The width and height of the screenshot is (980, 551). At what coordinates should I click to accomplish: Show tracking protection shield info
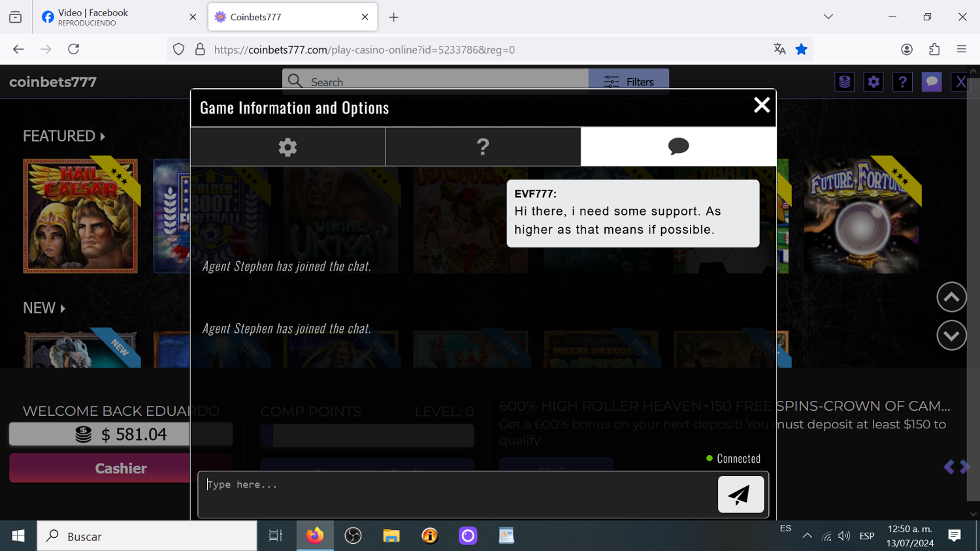click(x=178, y=49)
